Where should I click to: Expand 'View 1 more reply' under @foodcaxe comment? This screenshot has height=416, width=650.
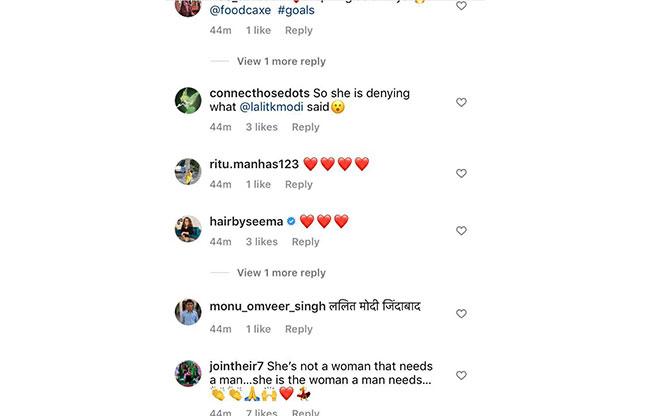280,61
